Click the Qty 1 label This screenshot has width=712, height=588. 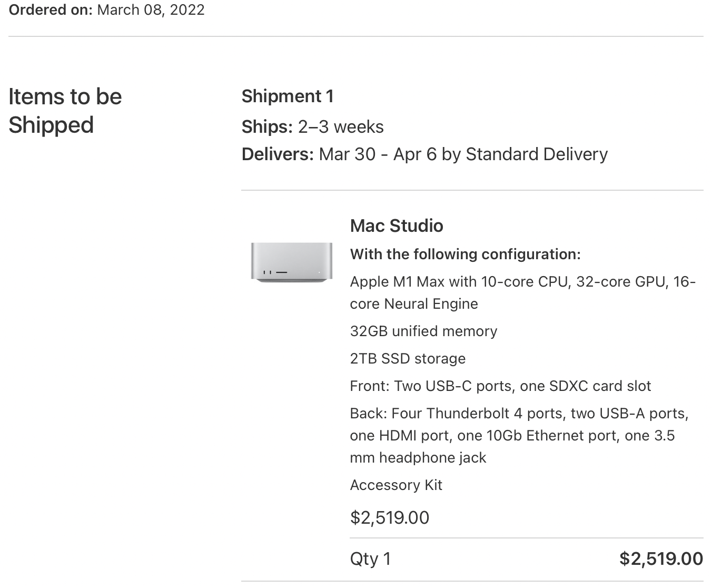pos(370,558)
